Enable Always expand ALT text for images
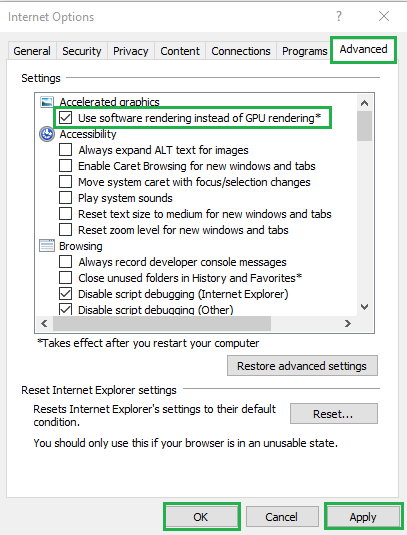407x535 pixels. point(66,150)
